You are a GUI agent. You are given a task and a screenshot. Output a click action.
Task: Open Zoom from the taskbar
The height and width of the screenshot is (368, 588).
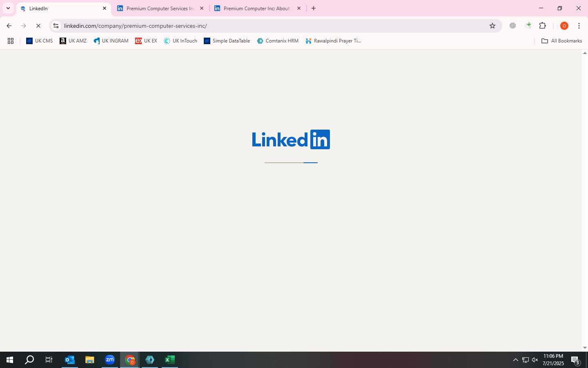(x=110, y=360)
